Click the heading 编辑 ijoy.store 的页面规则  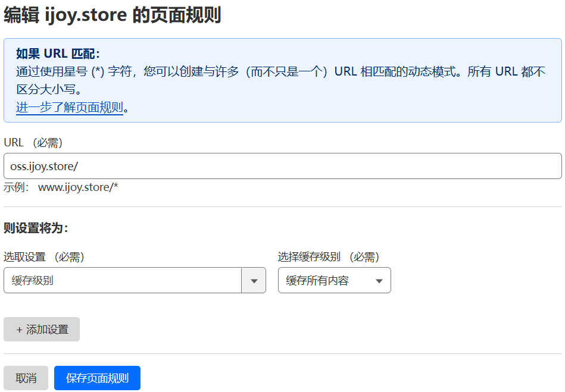[x=112, y=15]
